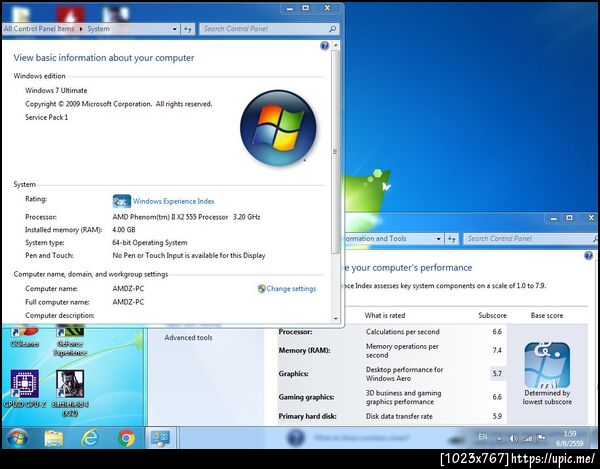Show hidden tray icons arrow
The image size is (600, 469).
click(499, 439)
